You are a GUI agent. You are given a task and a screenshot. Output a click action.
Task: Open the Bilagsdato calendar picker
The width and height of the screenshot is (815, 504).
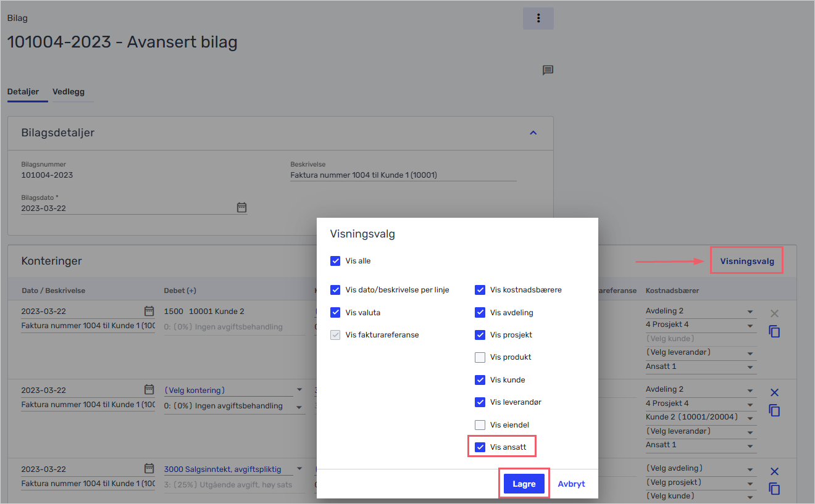pyautogui.click(x=241, y=208)
